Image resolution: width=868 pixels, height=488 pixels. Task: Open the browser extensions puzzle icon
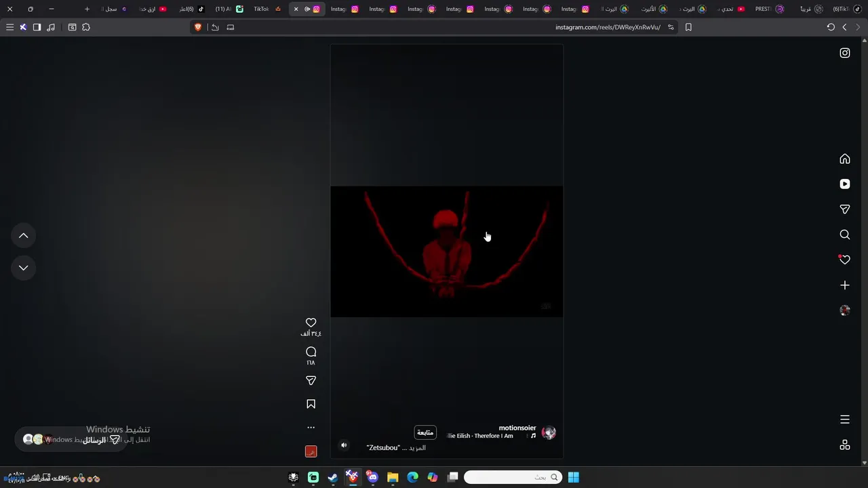point(86,27)
